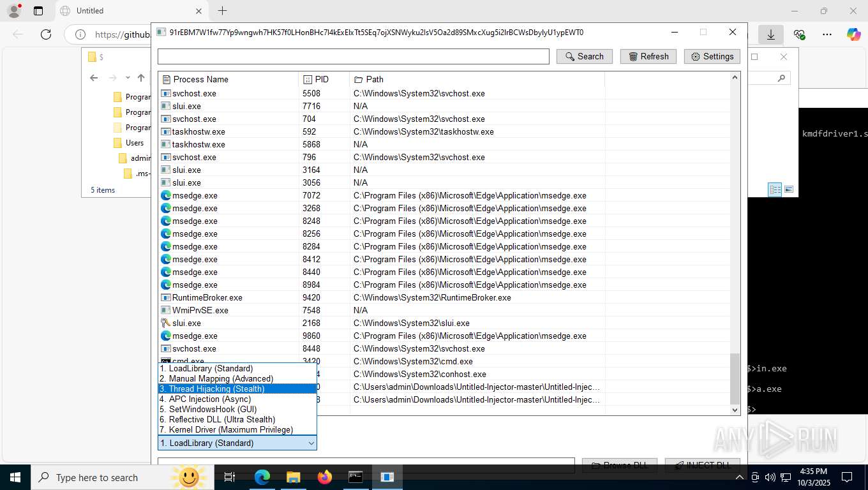Open command prompt taskbar icon
Image resolution: width=868 pixels, height=490 pixels.
tap(355, 477)
